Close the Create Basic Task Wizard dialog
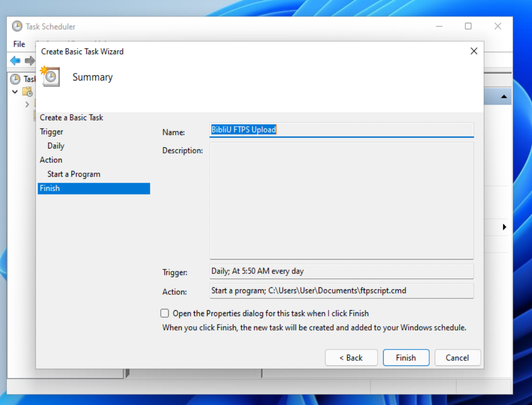Viewport: 532px width, 405px height. tap(473, 51)
